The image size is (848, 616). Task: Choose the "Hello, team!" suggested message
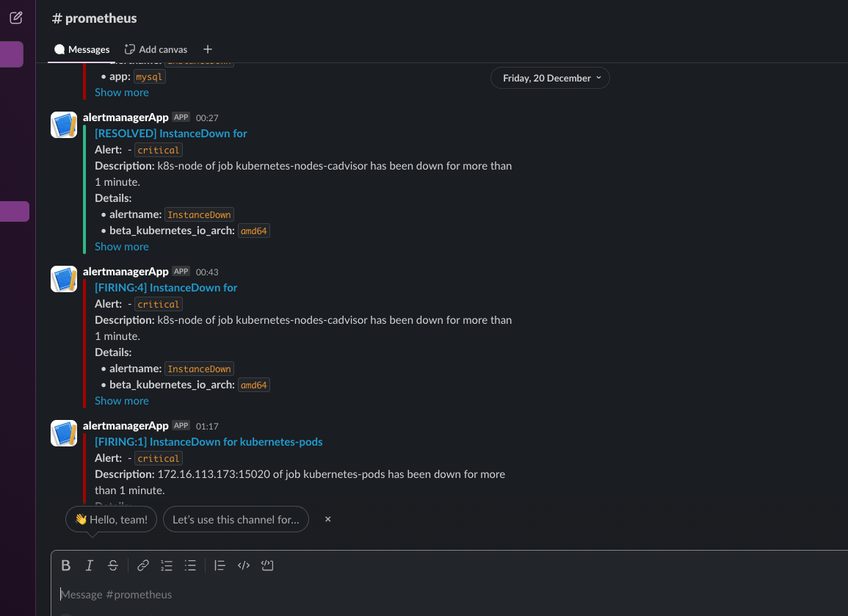(111, 519)
